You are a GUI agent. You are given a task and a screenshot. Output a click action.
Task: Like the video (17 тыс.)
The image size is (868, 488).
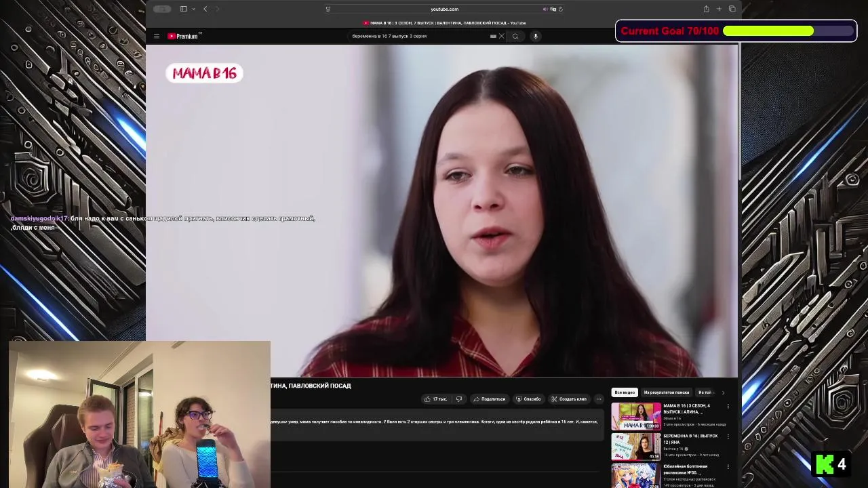[x=435, y=399]
